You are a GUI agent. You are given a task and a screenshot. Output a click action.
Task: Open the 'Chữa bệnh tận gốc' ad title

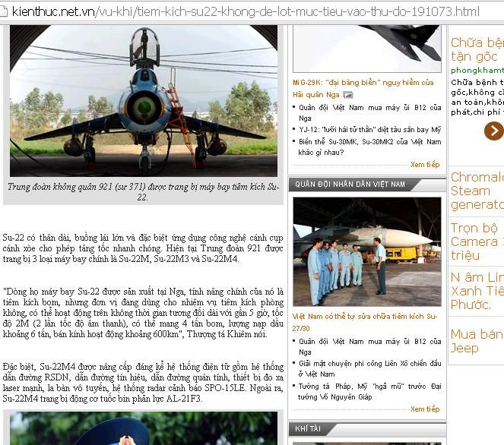[x=477, y=49]
